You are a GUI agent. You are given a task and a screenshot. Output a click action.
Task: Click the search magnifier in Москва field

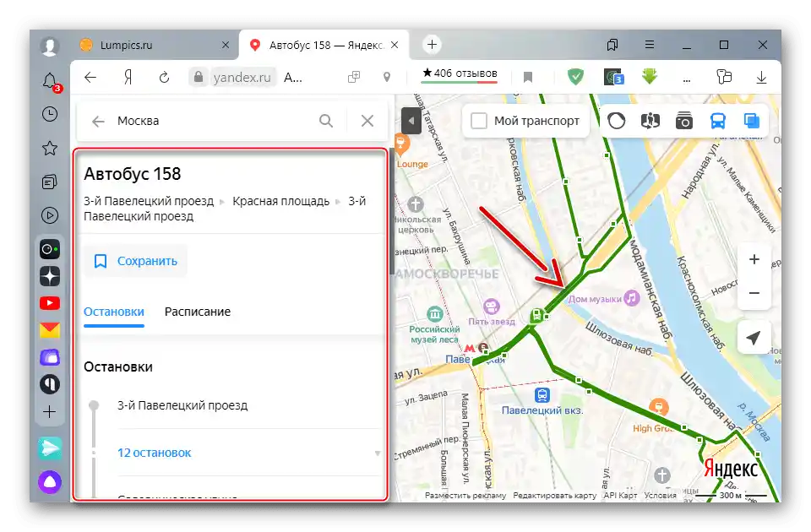point(326,121)
